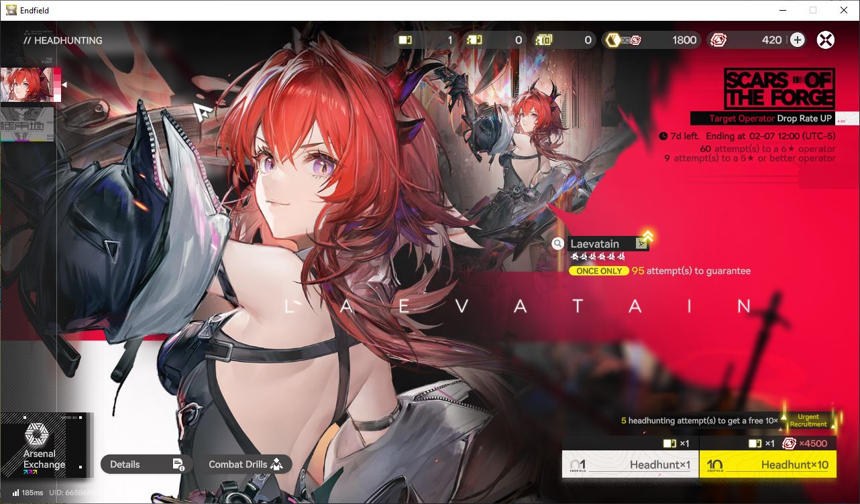Expand the Urgent Recruitment panel
860x504 pixels.
coord(808,420)
